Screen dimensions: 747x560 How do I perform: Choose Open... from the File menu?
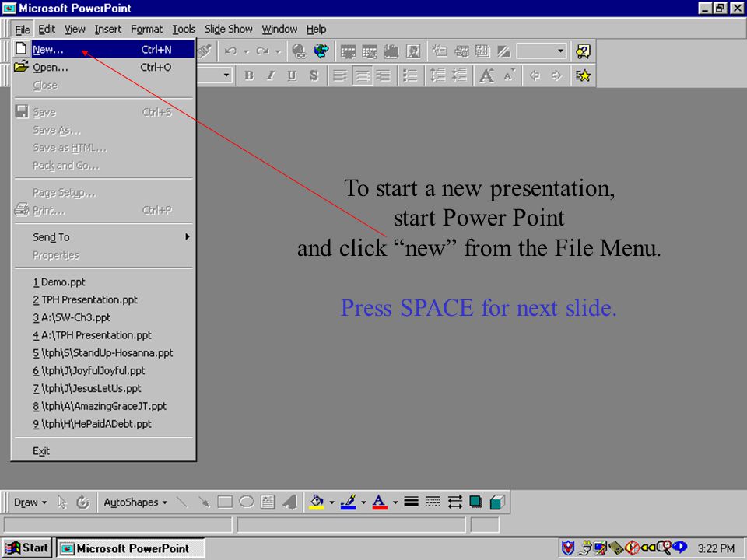click(103, 67)
